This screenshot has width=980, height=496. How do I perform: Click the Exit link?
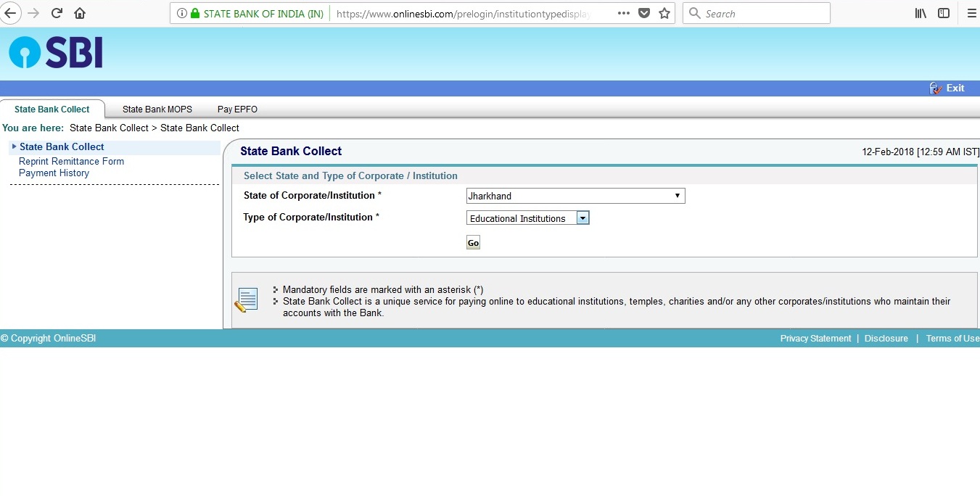pos(955,88)
